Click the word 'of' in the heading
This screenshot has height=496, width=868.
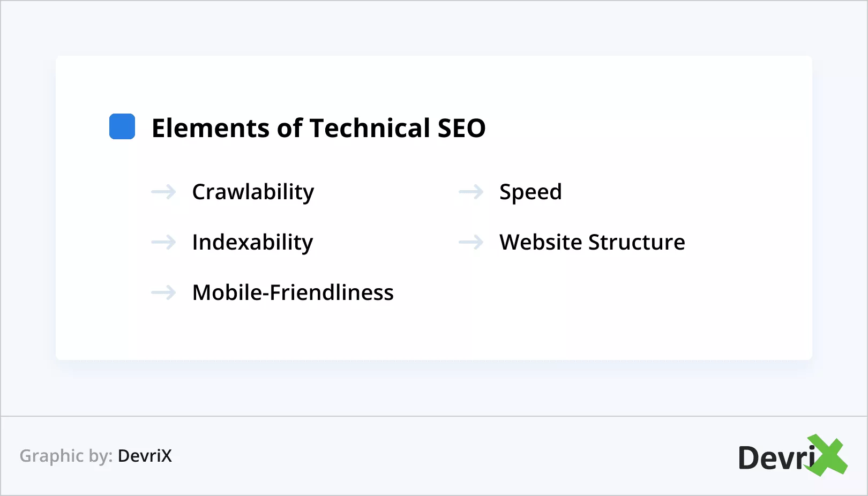(289, 129)
